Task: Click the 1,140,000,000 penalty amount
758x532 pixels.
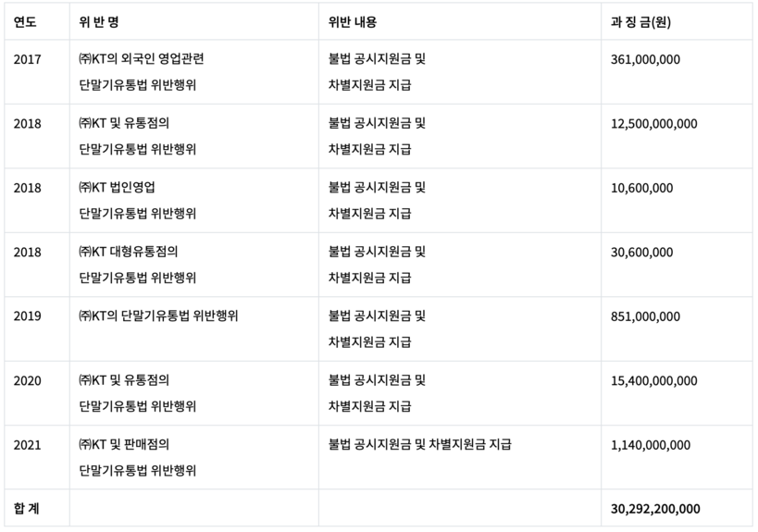Action: tap(651, 445)
